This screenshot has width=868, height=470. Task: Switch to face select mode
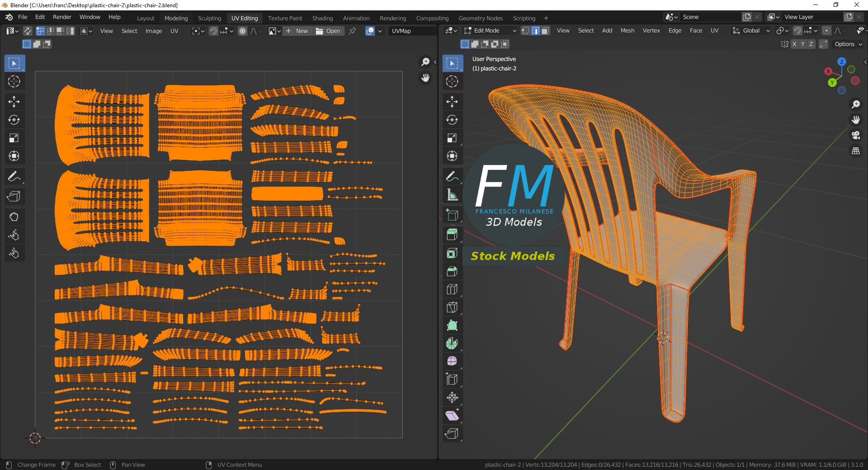[546, 31]
